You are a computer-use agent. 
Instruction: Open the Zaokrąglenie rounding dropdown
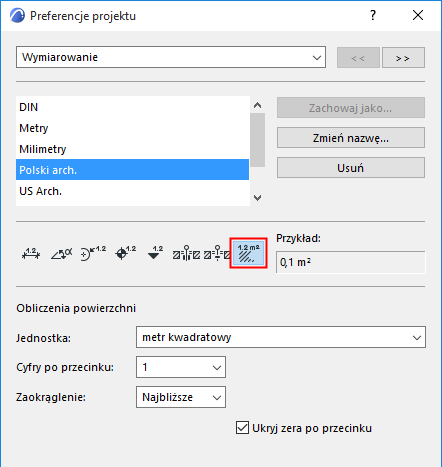click(x=181, y=397)
